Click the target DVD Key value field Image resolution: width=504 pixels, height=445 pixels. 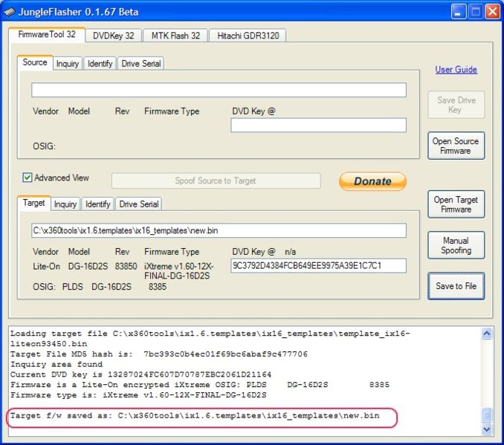[319, 266]
